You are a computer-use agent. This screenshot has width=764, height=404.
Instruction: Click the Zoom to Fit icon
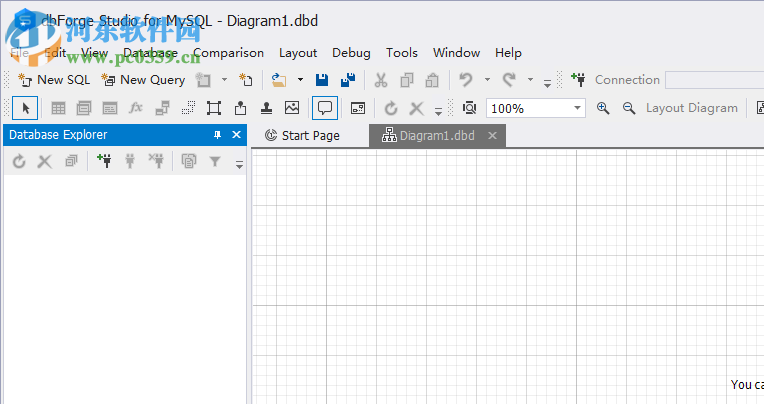click(x=469, y=108)
